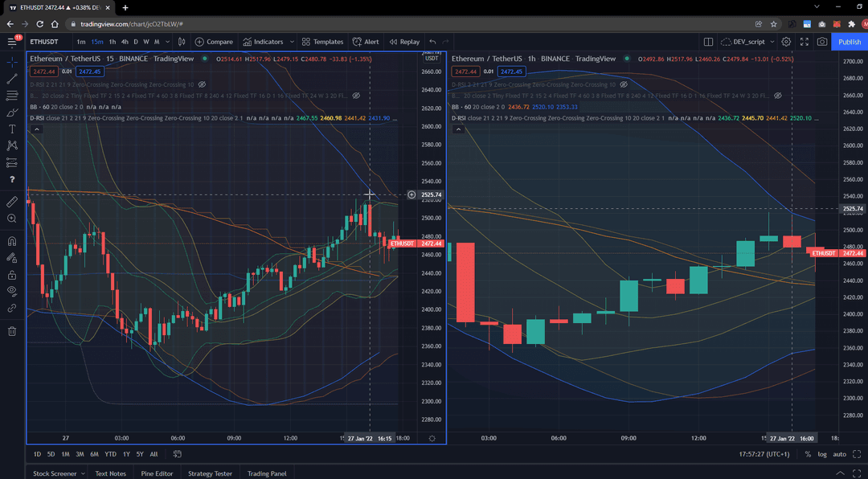This screenshot has height=479, width=868.
Task: Open the candlestick chart style selector
Action: click(181, 42)
